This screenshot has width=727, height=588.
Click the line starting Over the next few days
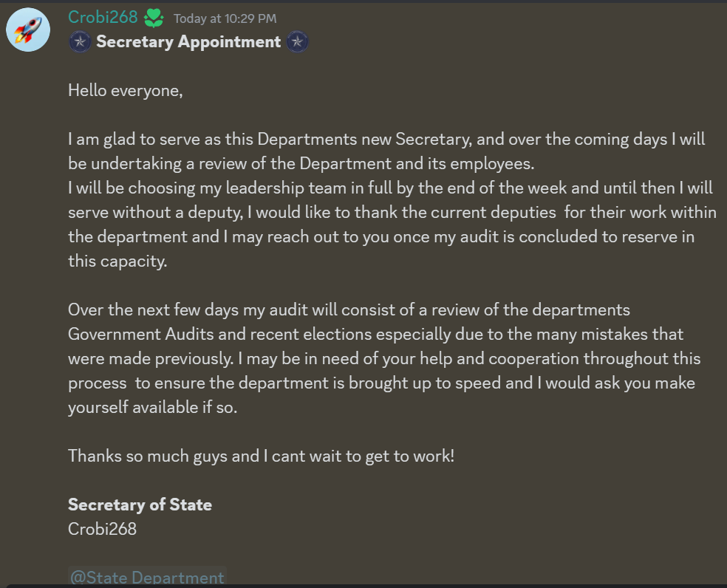(x=349, y=310)
